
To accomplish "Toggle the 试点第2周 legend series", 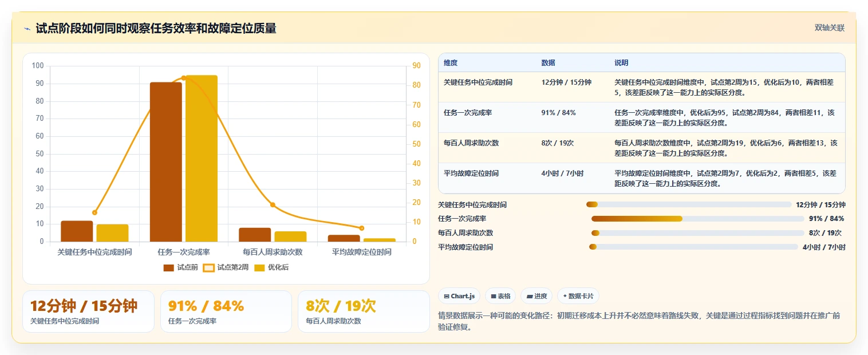I will [226, 267].
